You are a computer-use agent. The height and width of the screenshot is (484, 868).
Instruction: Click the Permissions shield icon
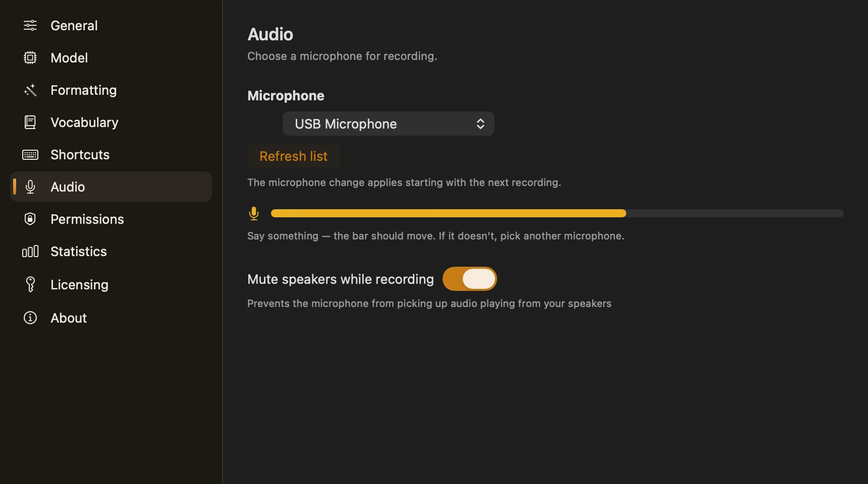tap(30, 219)
